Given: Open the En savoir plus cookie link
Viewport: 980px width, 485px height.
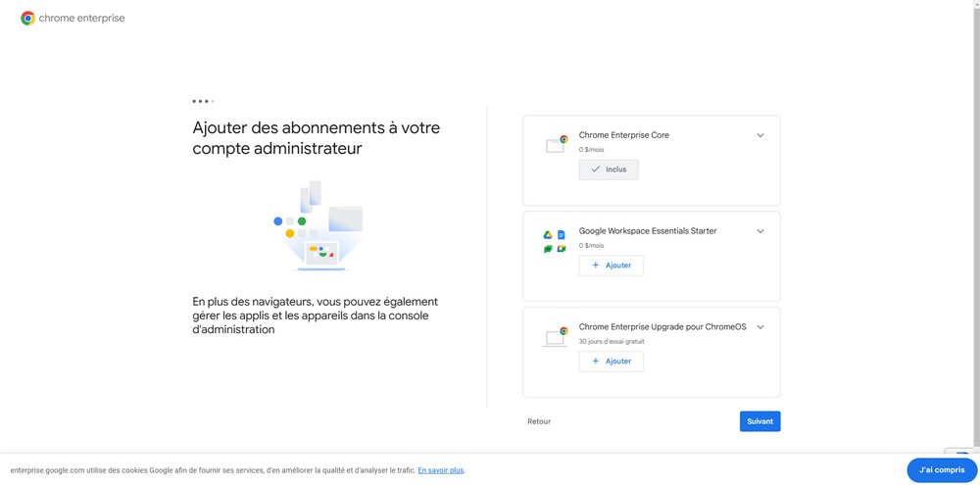Looking at the screenshot, I should point(440,470).
